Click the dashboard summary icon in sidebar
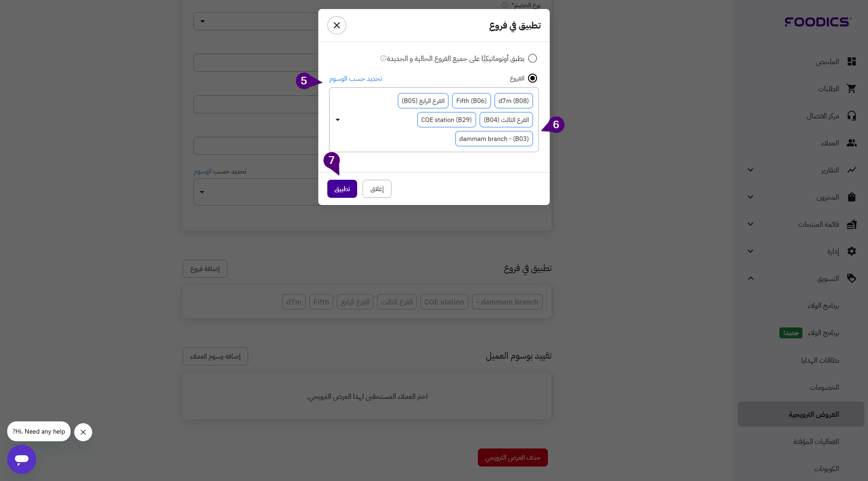Viewport: 868px width, 481px height. point(852,61)
